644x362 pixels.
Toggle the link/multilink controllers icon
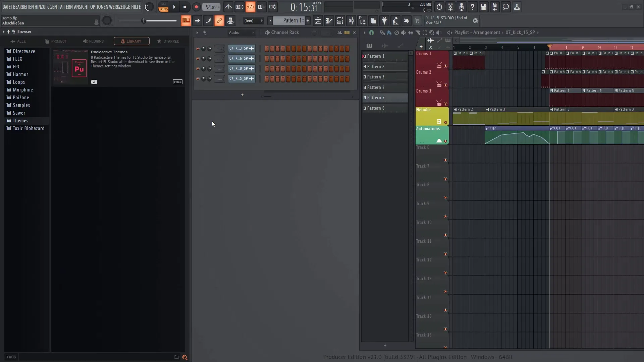coord(219,21)
